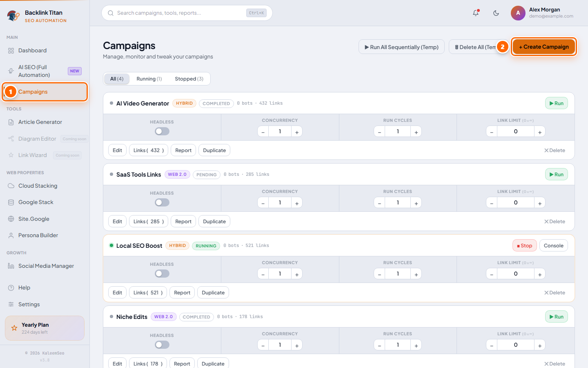Toggle Headless for AI Video Generator
The width and height of the screenshot is (588, 368).
(x=162, y=131)
